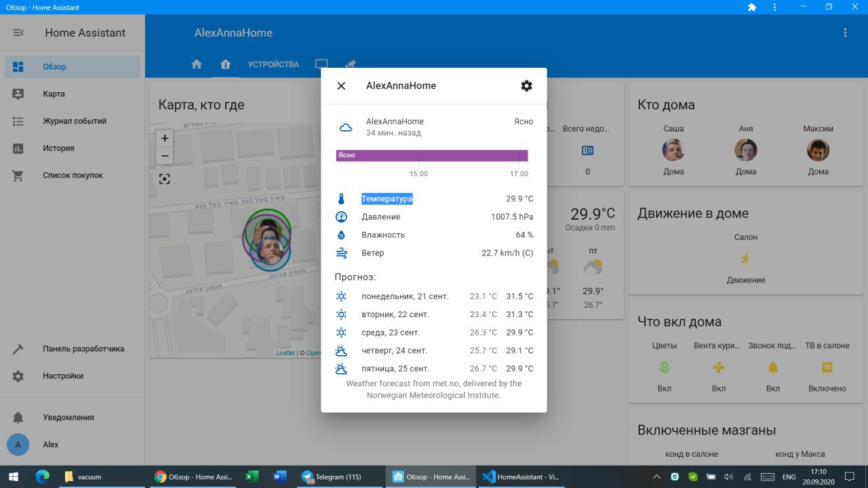Click the Leaflet attribution link

[285, 353]
